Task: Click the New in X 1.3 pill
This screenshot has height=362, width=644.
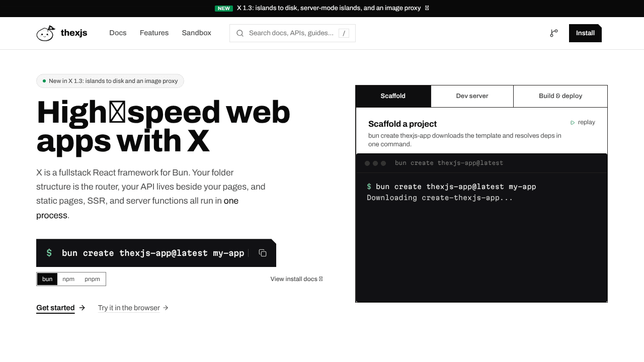Action: point(110,81)
